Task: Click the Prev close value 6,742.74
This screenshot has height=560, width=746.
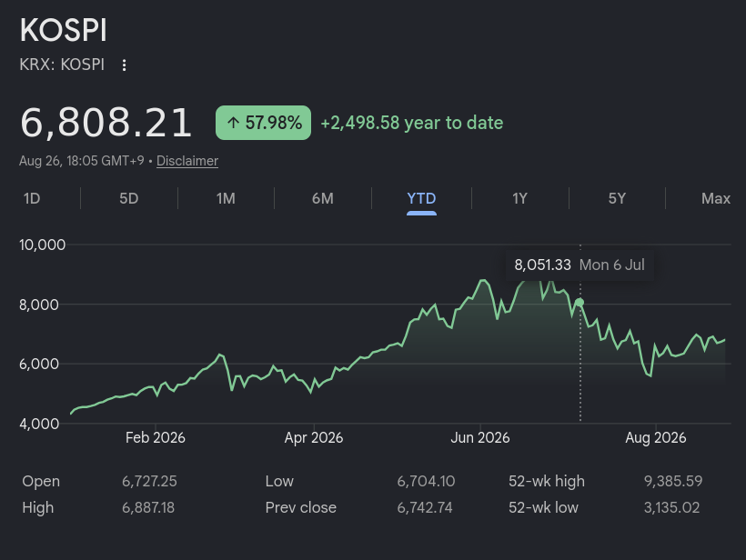Action: [x=425, y=507]
